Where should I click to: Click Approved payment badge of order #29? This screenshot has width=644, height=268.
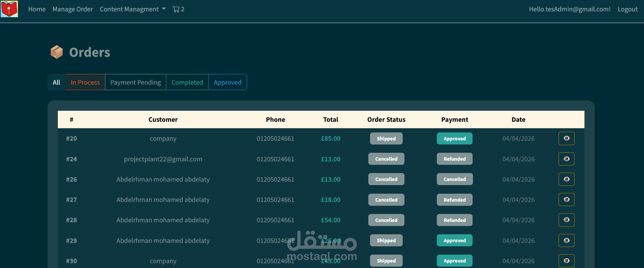click(x=455, y=240)
